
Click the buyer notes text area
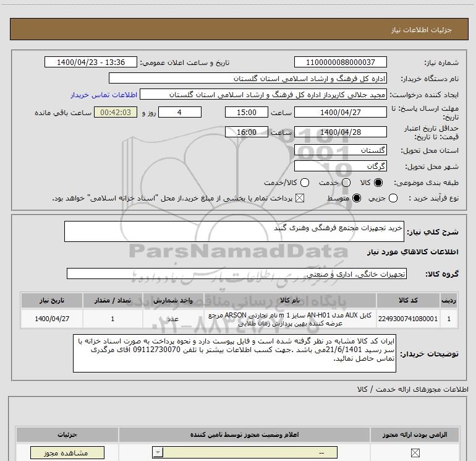[234, 353]
